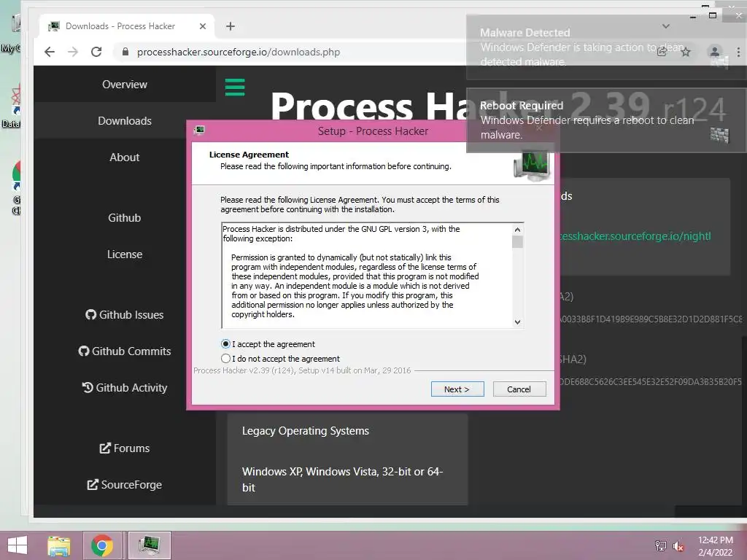Click the green hamburger menu icon

pyautogui.click(x=235, y=87)
